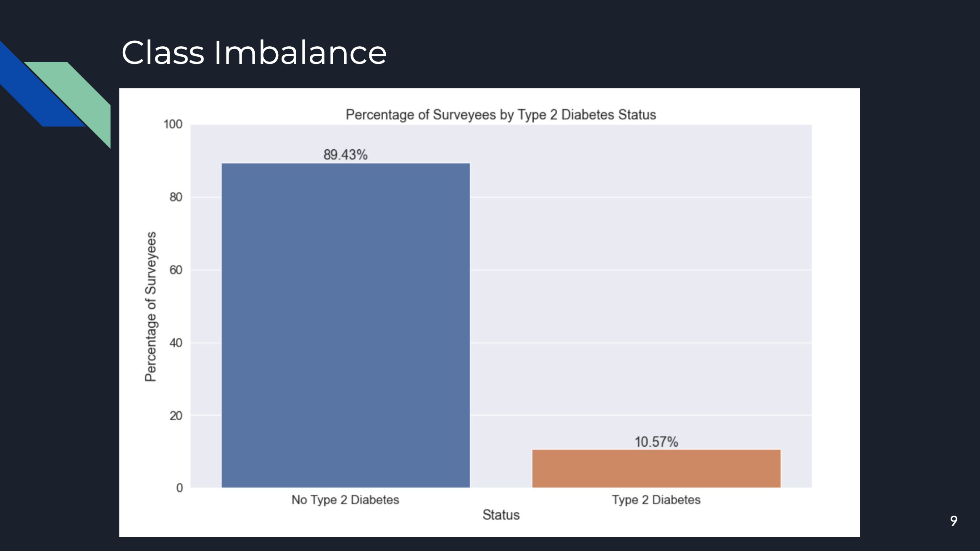
Task: Select the blue No Type 2 Diabetes bar
Action: point(345,326)
